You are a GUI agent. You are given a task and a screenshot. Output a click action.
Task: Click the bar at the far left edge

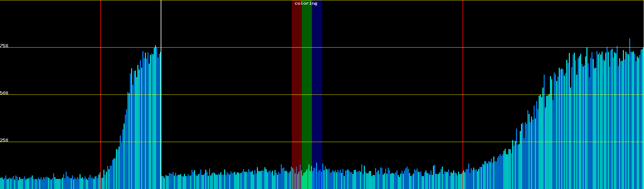tap(1, 184)
